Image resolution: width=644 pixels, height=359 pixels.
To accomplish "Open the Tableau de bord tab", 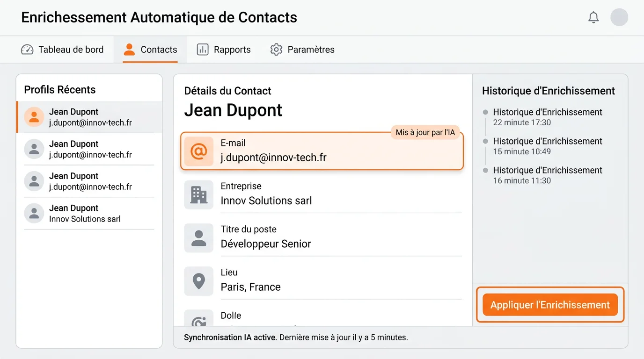I will click(x=63, y=49).
